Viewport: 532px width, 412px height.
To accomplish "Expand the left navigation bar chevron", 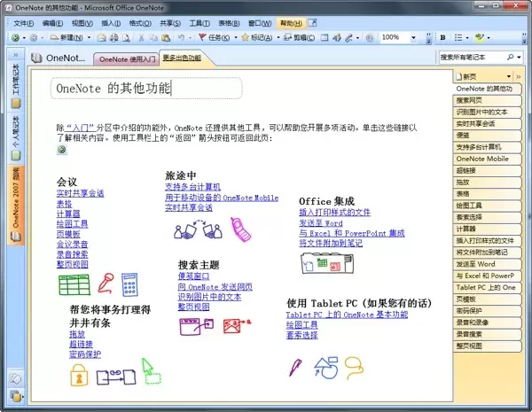I will [x=16, y=55].
